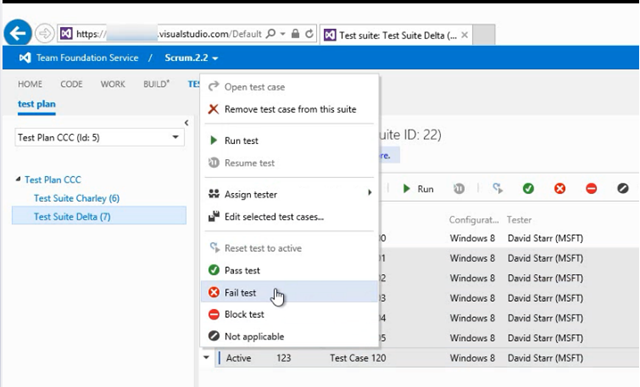Open row menu arrow for Test Case 120
Image resolution: width=640 pixels, height=387 pixels.
coord(207,358)
